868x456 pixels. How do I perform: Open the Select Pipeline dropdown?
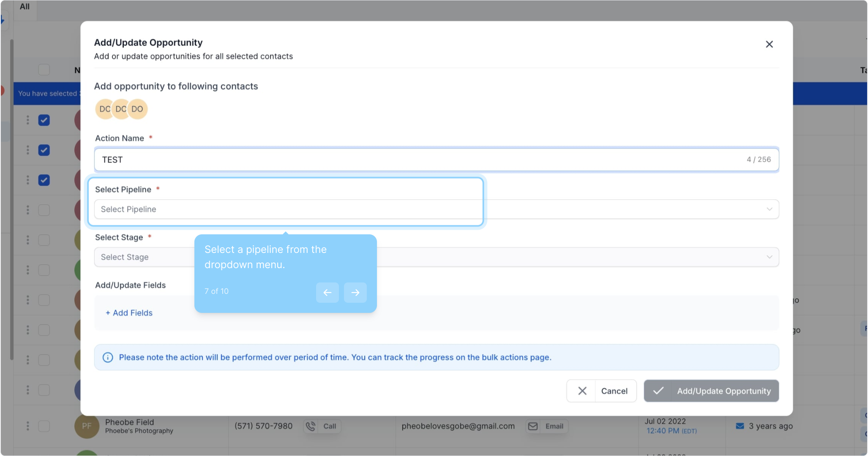287,209
